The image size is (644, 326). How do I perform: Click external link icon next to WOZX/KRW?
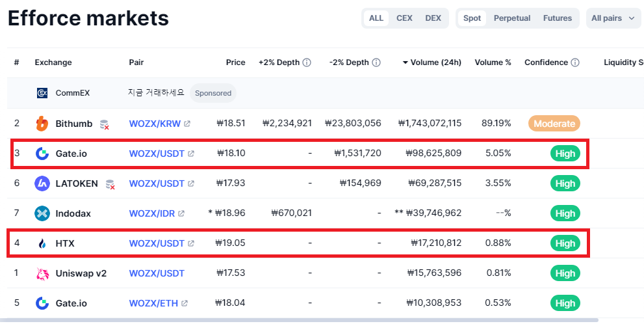(x=187, y=124)
